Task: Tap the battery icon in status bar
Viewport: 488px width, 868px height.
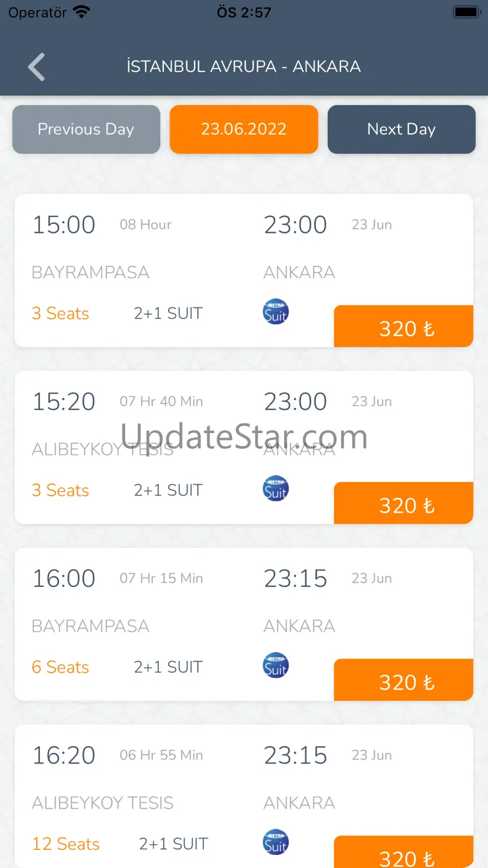Action: 466,12
